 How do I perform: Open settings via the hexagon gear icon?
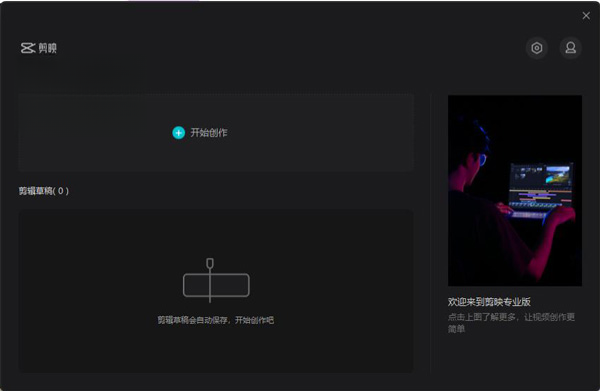[x=536, y=48]
